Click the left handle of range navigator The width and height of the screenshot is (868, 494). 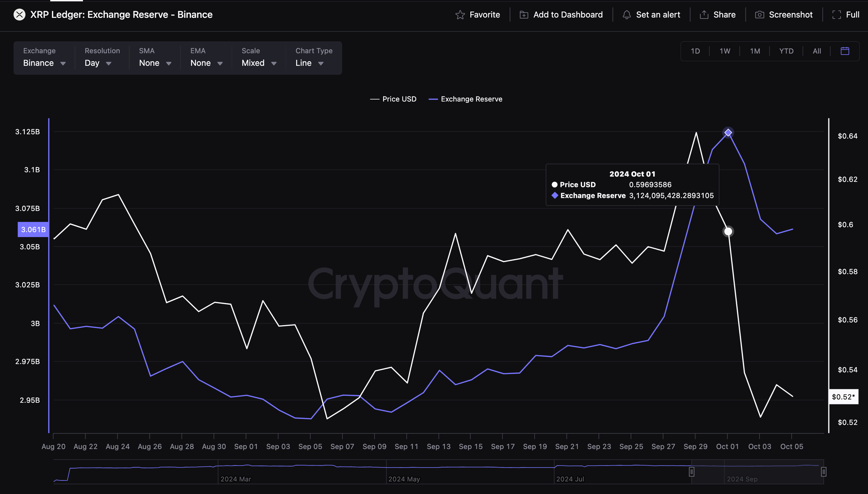692,472
